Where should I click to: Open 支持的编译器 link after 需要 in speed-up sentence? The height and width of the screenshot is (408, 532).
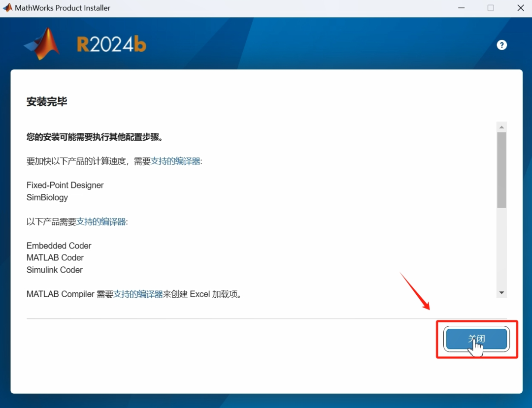coord(175,161)
